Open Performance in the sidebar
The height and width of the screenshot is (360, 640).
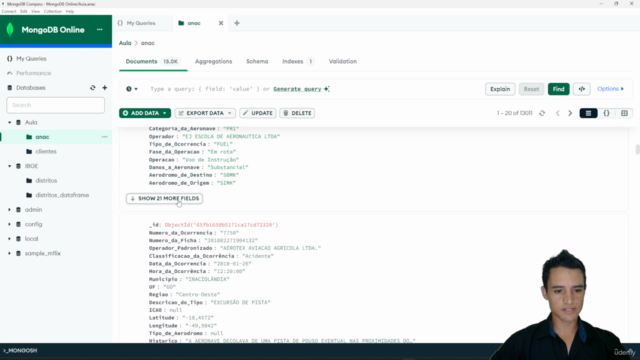(33, 73)
